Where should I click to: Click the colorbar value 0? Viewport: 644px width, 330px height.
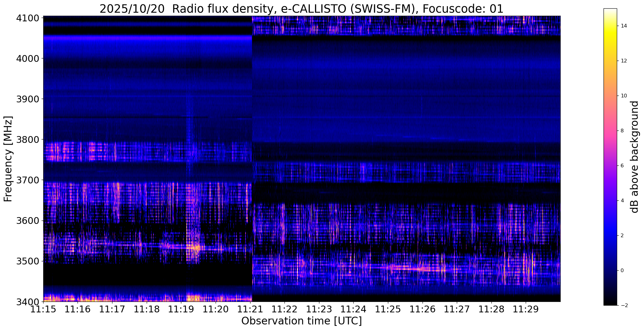point(622,271)
